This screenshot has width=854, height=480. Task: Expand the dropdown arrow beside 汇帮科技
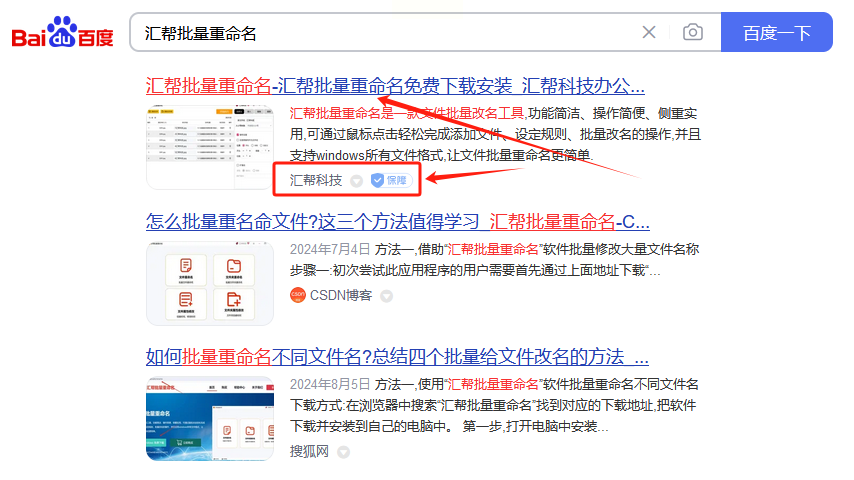tap(357, 181)
